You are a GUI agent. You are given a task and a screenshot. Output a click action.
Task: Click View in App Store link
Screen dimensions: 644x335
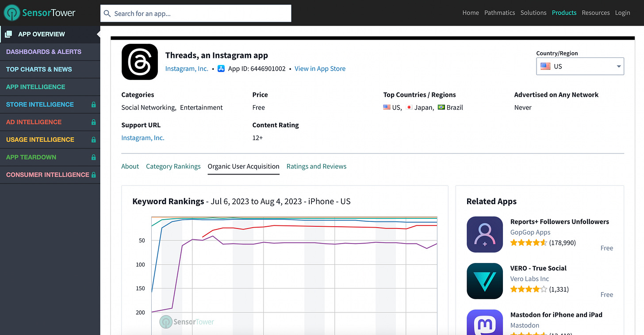pyautogui.click(x=320, y=69)
